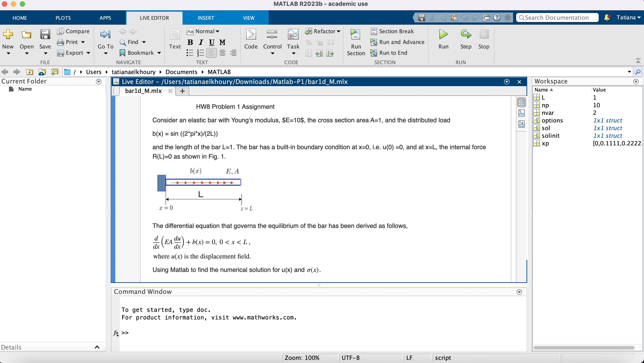
Task: Click the Go To navigation icon
Action: [105, 35]
